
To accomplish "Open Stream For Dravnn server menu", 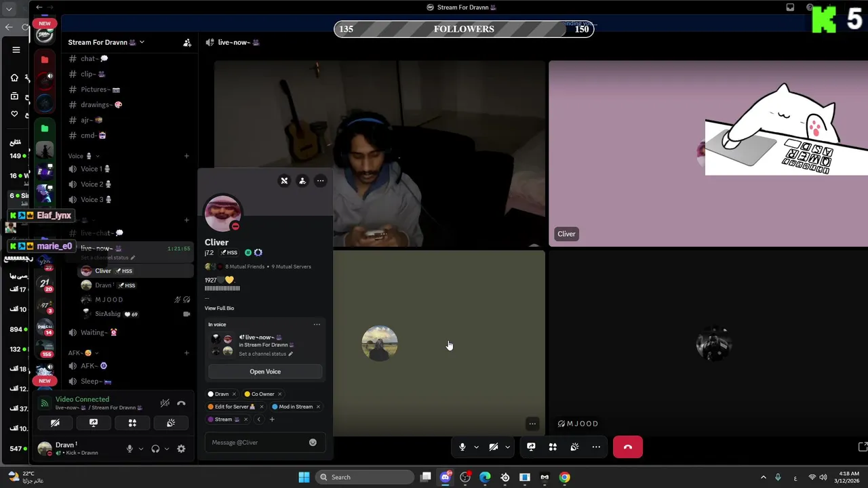I will (x=106, y=42).
